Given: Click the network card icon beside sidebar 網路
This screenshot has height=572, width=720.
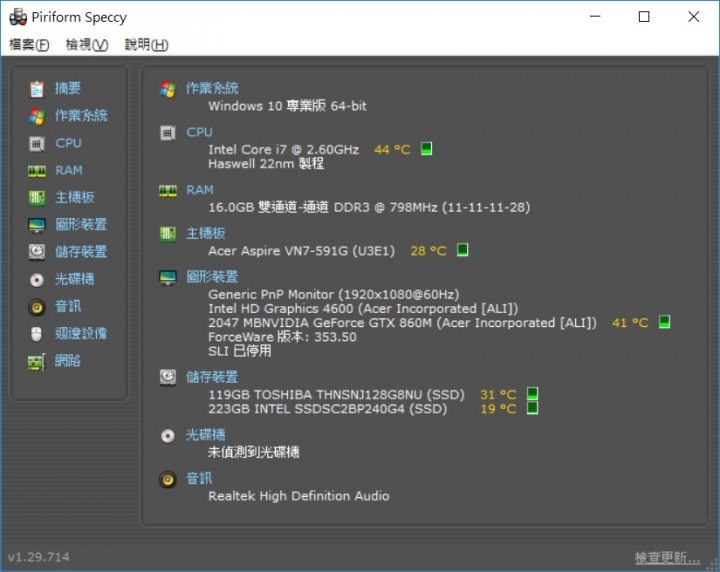Looking at the screenshot, I should coord(37,361).
